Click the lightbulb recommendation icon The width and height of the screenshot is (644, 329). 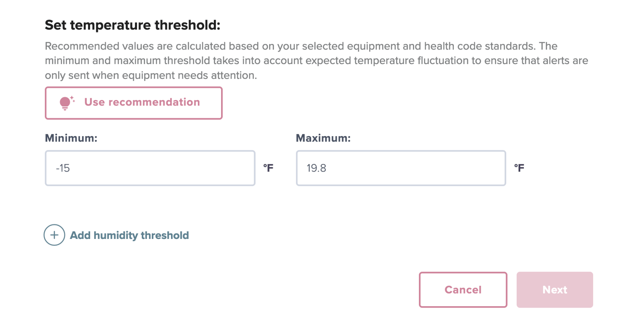(x=65, y=103)
